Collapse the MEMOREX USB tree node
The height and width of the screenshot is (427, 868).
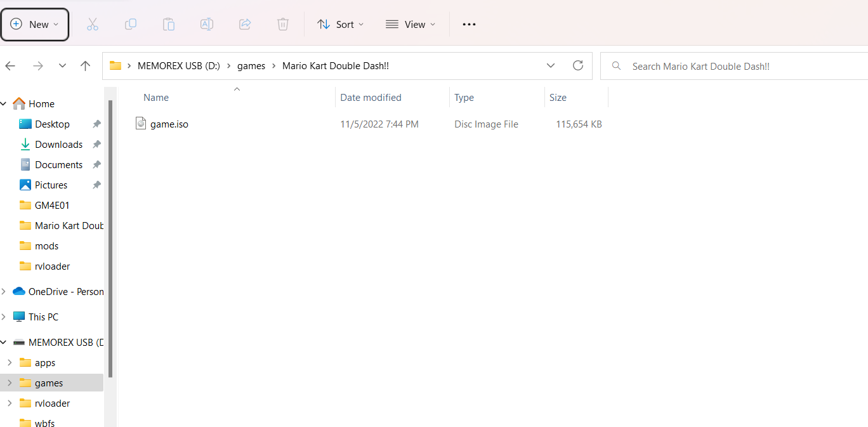(x=4, y=342)
